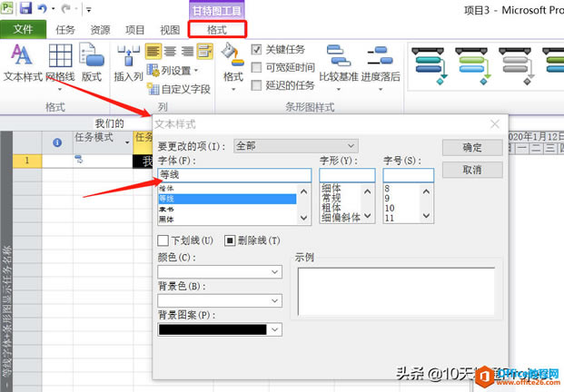Select 粗体 font style
This screenshot has width=564, height=392.
331,207
